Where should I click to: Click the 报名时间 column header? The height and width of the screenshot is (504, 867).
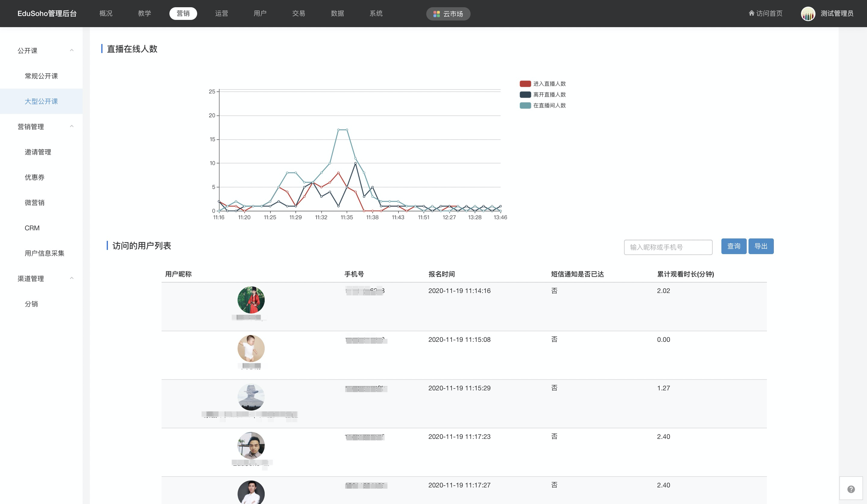pyautogui.click(x=441, y=274)
